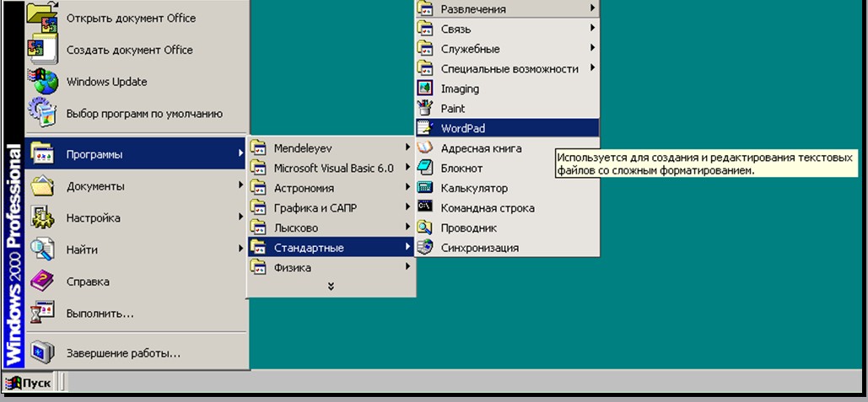Screen dimensions: 868x402
Task: Click the Создать документ Office label
Action: (130, 50)
